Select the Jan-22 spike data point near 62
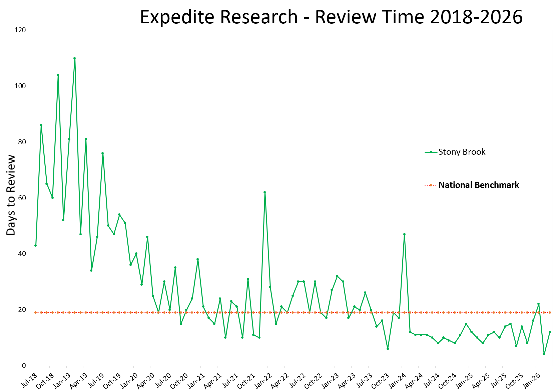Screen dimensions: 555x392 point(264,192)
